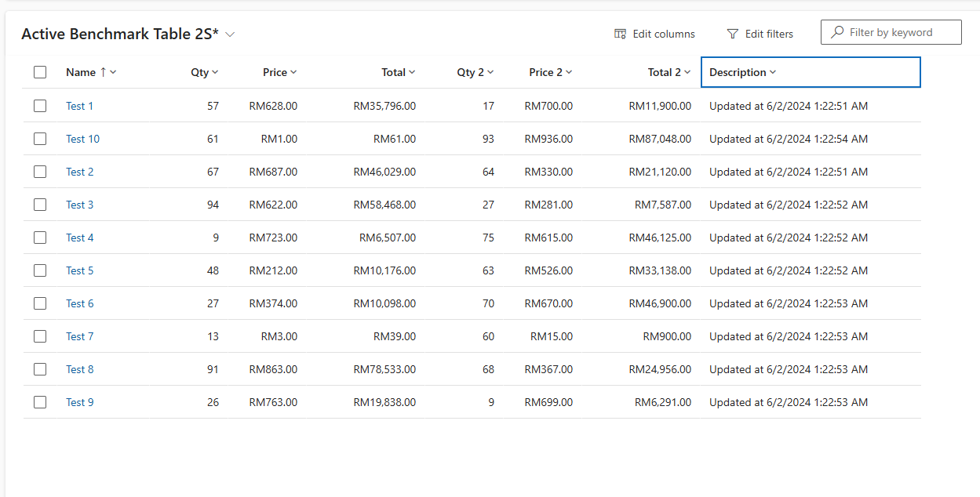Select the RM33,138.00 Total 2 cell
Screen dimensions: 980x497
[660, 270]
